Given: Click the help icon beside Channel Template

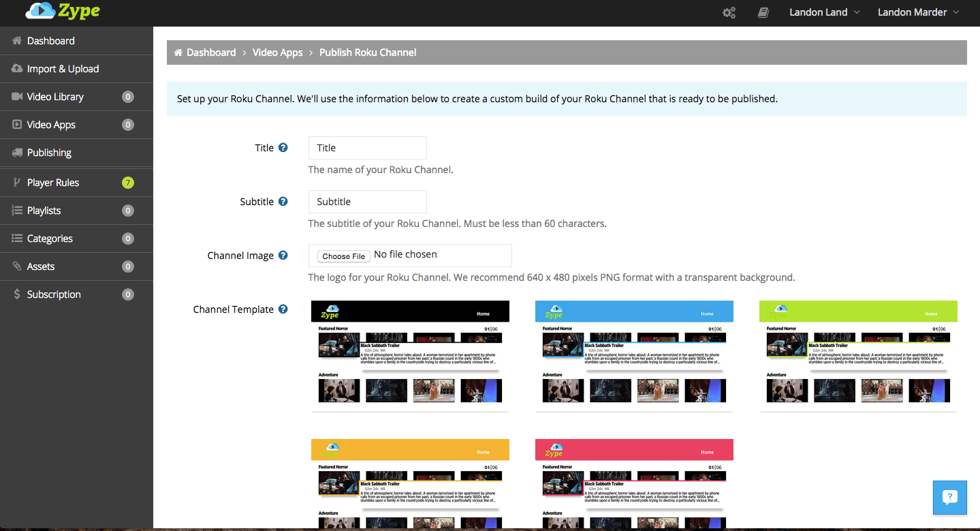Looking at the screenshot, I should (283, 309).
